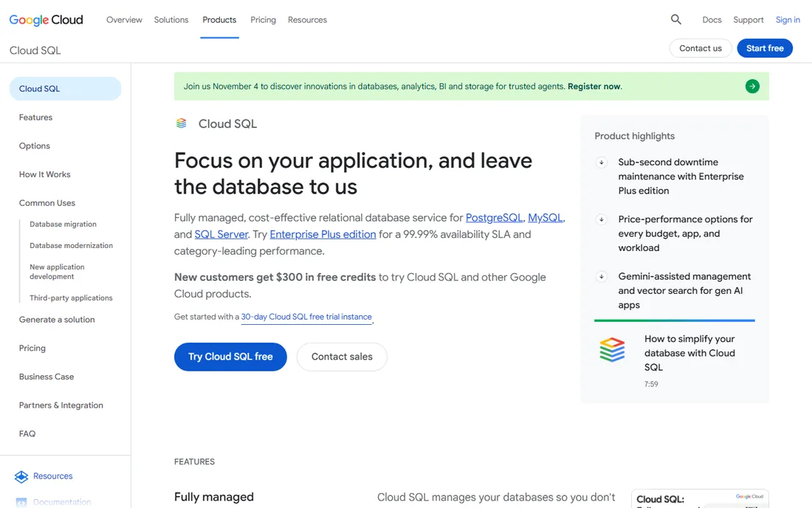Open Database migration sidebar item
The image size is (812, 508).
63,224
